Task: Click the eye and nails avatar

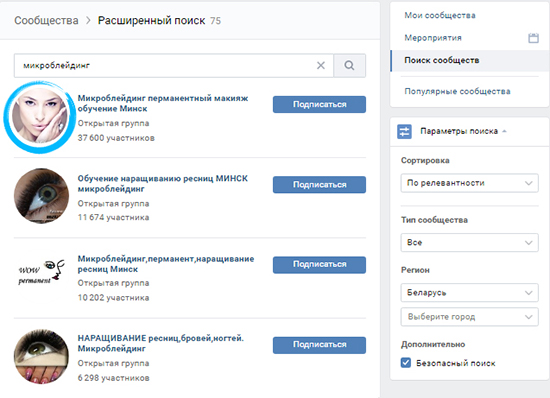Action: click(x=41, y=356)
